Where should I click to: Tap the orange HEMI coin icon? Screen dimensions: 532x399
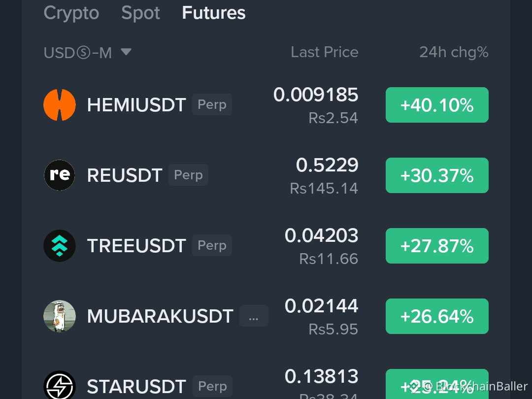pyautogui.click(x=60, y=105)
